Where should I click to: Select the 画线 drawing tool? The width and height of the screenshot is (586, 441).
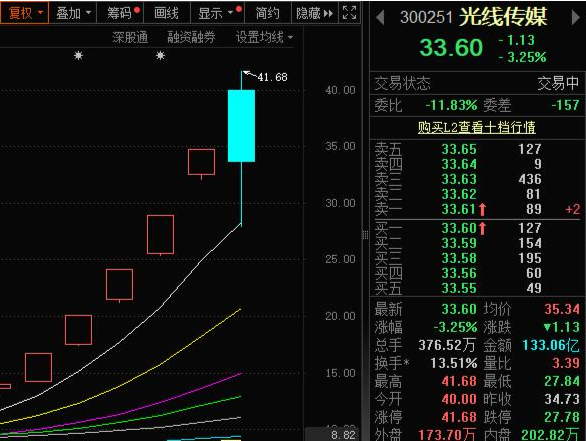point(166,13)
